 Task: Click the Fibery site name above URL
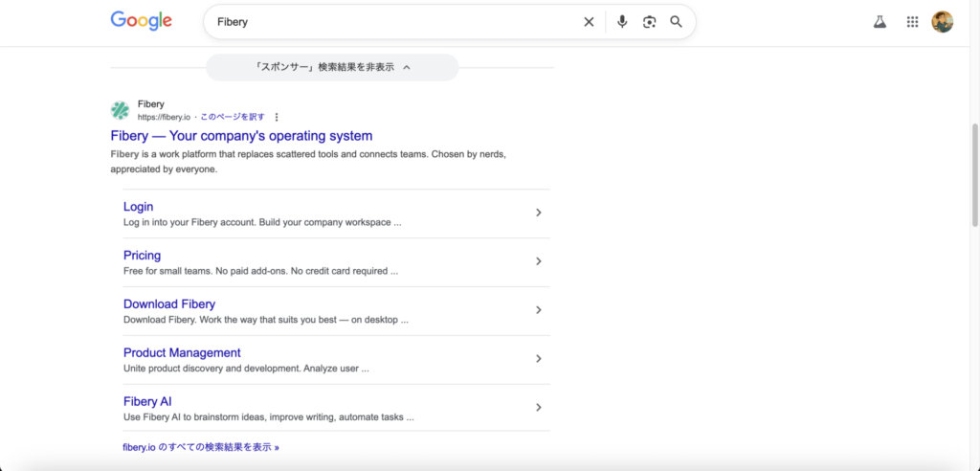click(x=150, y=103)
